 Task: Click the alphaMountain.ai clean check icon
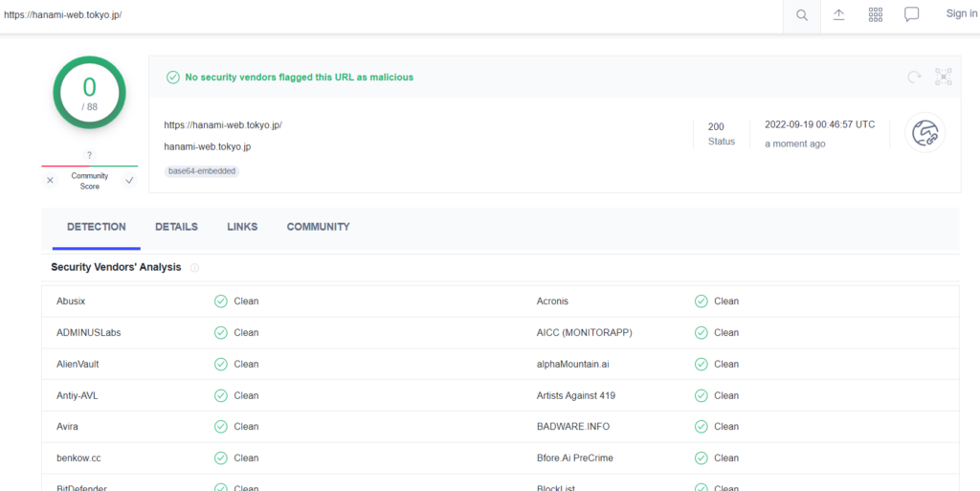pos(702,364)
